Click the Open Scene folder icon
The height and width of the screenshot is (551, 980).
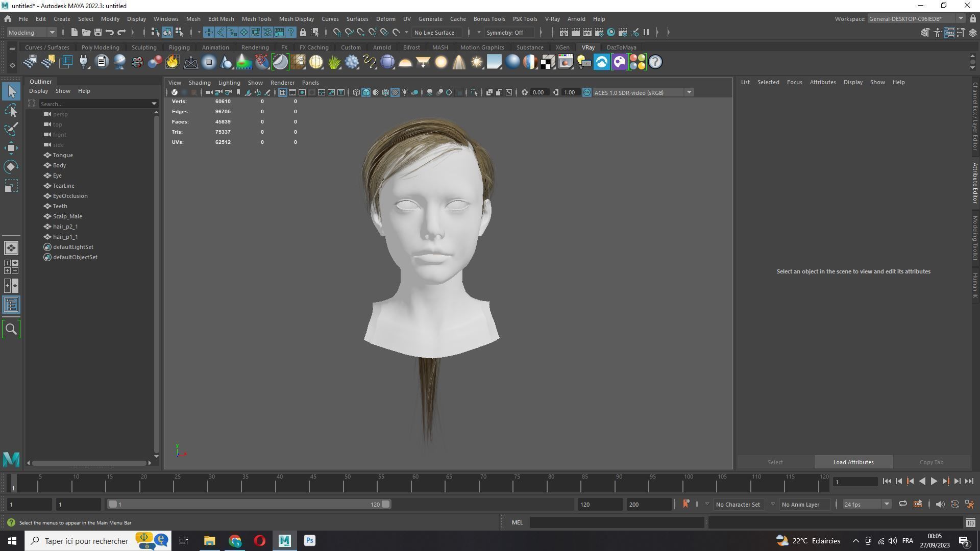click(86, 33)
